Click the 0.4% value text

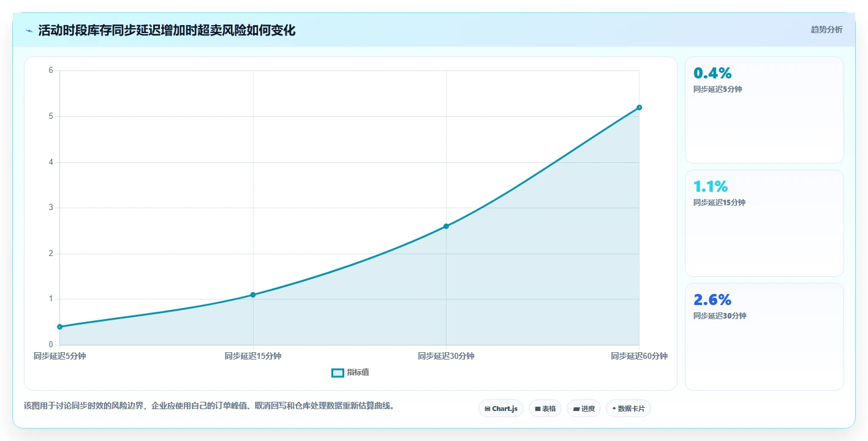pyautogui.click(x=712, y=73)
